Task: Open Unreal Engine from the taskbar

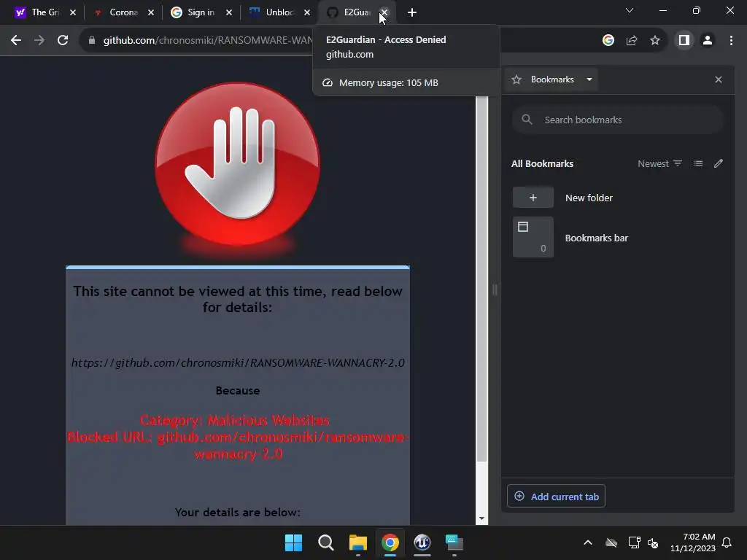Action: coord(422,542)
